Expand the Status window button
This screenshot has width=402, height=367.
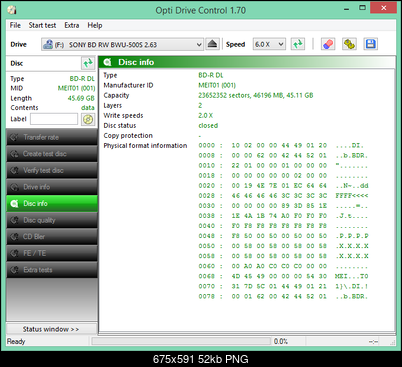coord(52,329)
